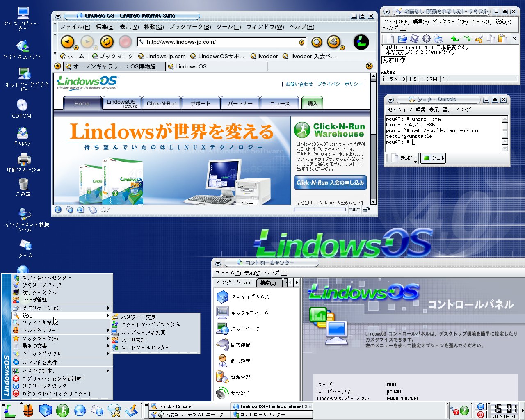Click the scissors cut icon in the text editor
The height and width of the screenshot is (420, 525).
click(x=479, y=39)
